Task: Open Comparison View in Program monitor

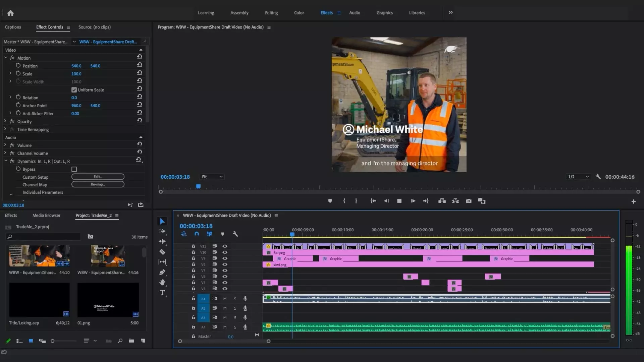Action: pyautogui.click(x=482, y=201)
